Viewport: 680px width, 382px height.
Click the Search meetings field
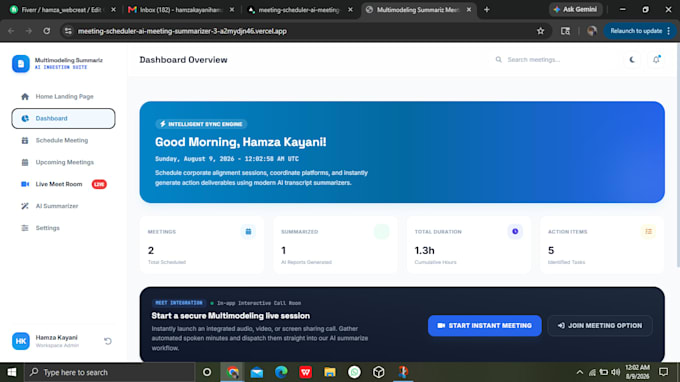[x=554, y=60]
